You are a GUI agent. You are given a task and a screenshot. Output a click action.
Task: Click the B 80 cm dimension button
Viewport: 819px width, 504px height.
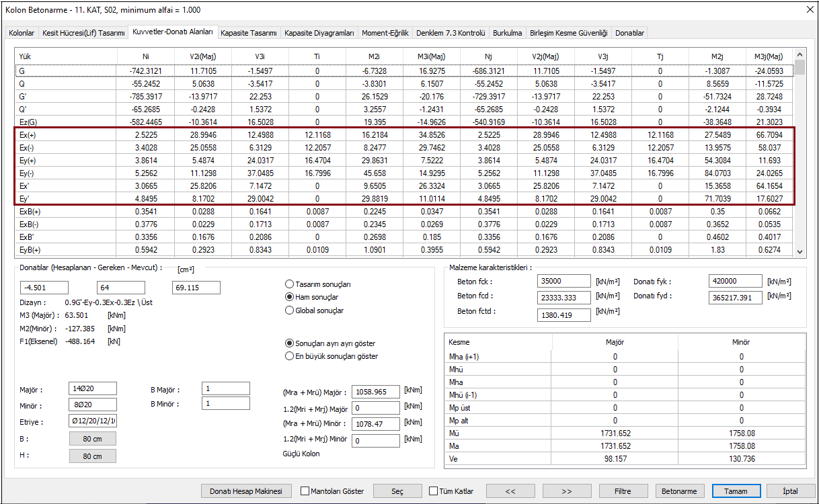pos(93,439)
